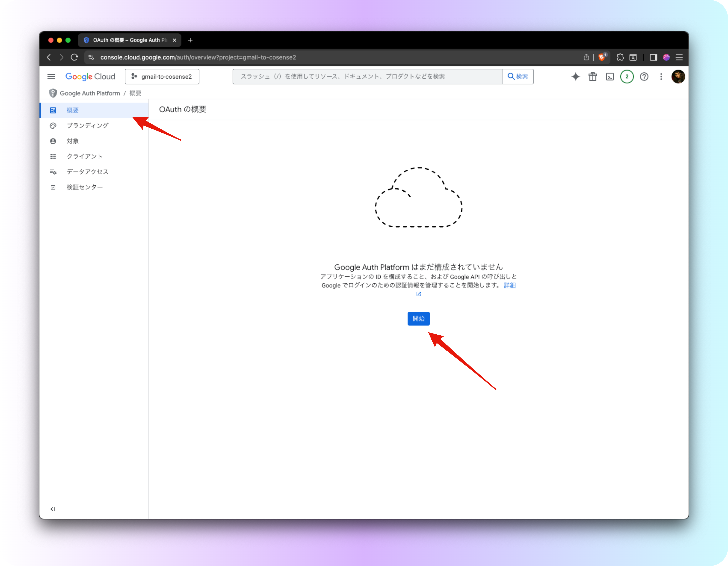Click the Google Cloud logo
Viewport: 728px width, 566px height.
90,77
